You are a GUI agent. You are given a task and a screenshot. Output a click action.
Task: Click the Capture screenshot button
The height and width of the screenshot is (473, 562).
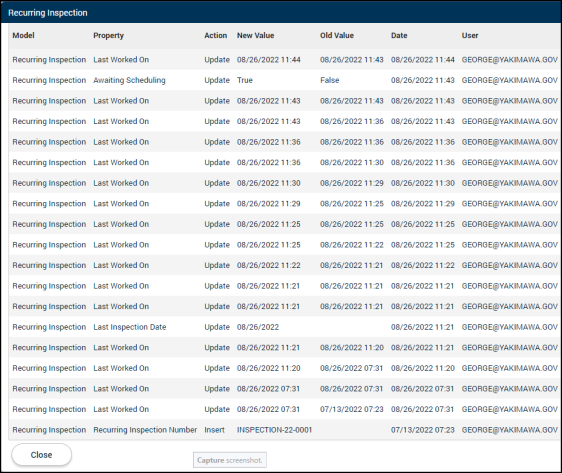point(229,460)
